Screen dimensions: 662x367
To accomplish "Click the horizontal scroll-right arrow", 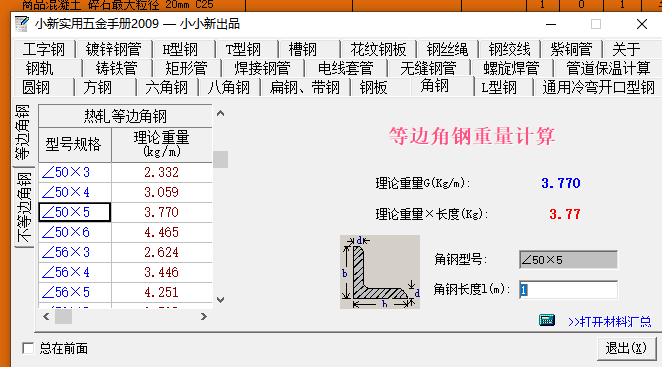I will pos(203,316).
